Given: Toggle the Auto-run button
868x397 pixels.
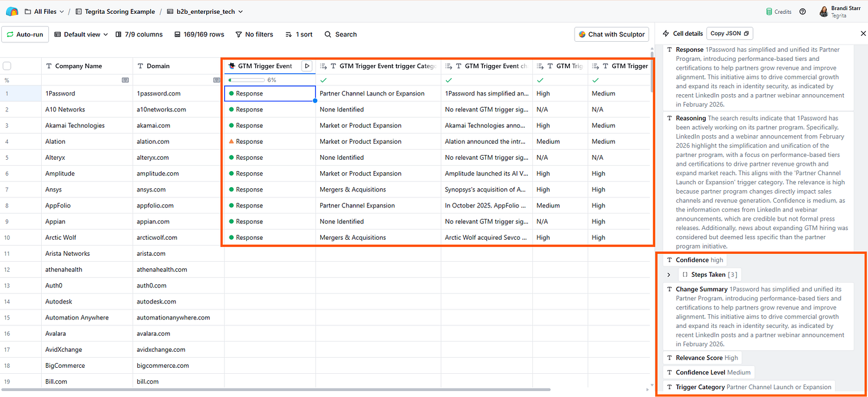Looking at the screenshot, I should [x=25, y=35].
